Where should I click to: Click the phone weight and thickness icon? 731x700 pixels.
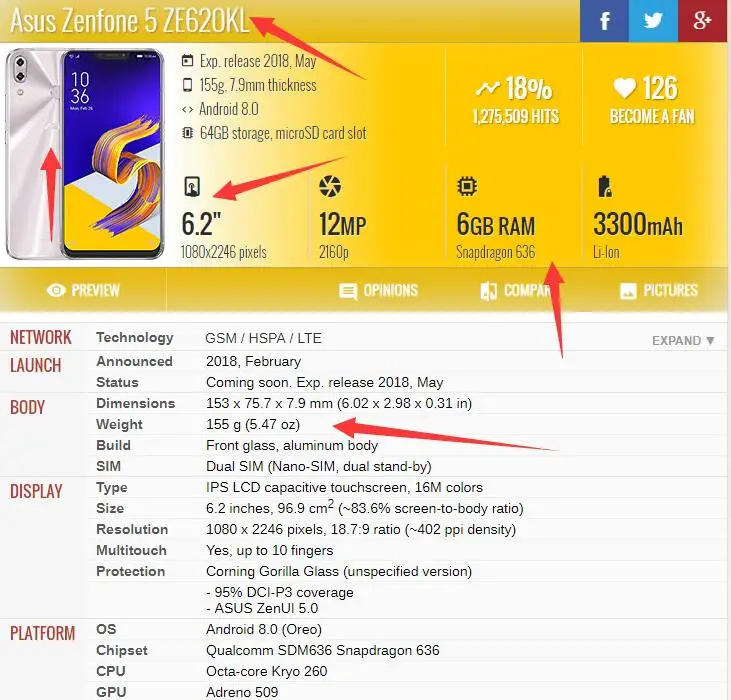click(187, 85)
